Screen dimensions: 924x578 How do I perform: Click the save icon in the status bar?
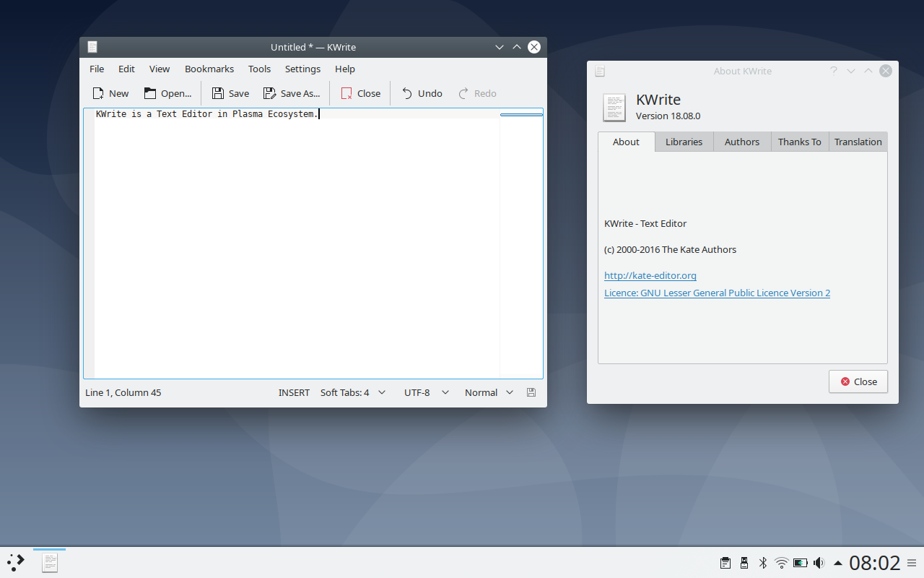coord(531,392)
